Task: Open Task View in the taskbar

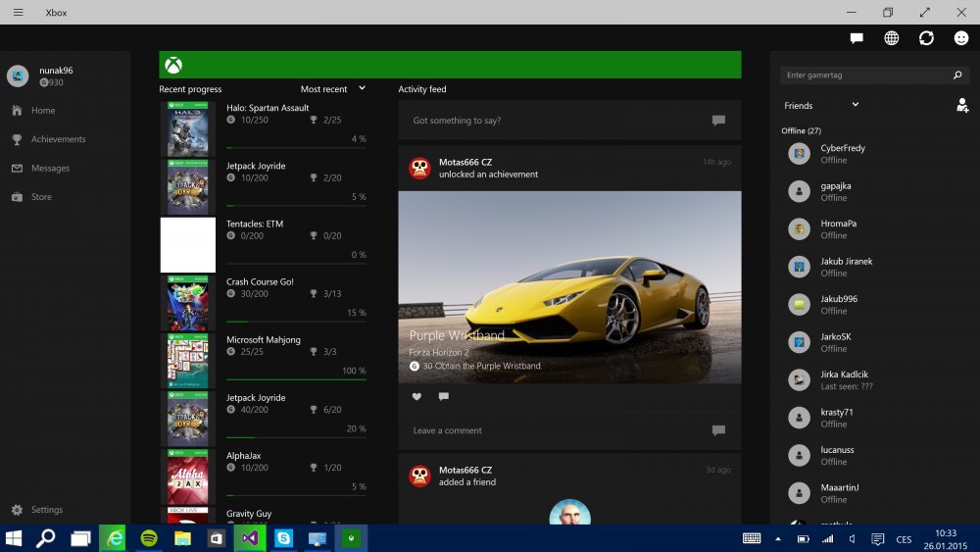Action: [x=80, y=538]
